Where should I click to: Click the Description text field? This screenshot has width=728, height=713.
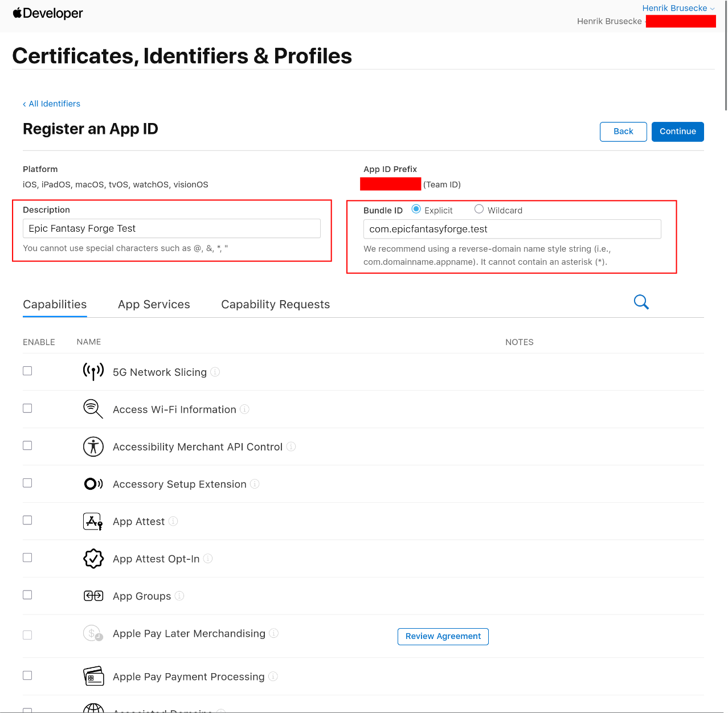coord(171,228)
